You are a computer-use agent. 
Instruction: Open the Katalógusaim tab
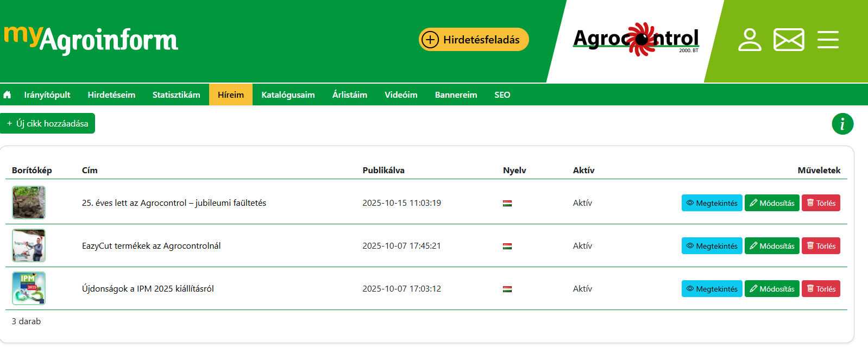pos(288,95)
